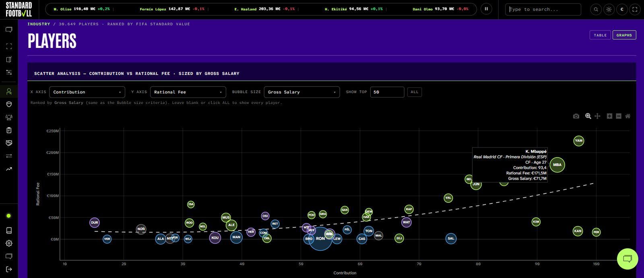Zoom in the chart with plus icon
Viewport: 644px width, 278px height.
pyautogui.click(x=609, y=116)
